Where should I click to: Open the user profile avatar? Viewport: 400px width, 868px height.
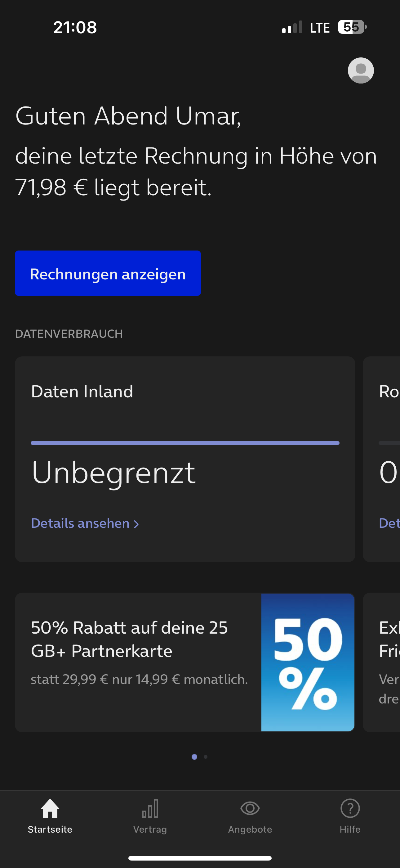point(361,70)
